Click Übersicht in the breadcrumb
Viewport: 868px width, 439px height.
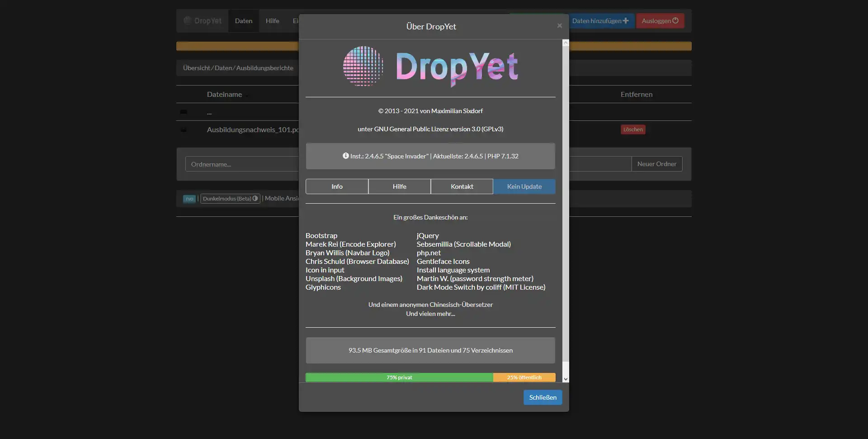(x=197, y=68)
